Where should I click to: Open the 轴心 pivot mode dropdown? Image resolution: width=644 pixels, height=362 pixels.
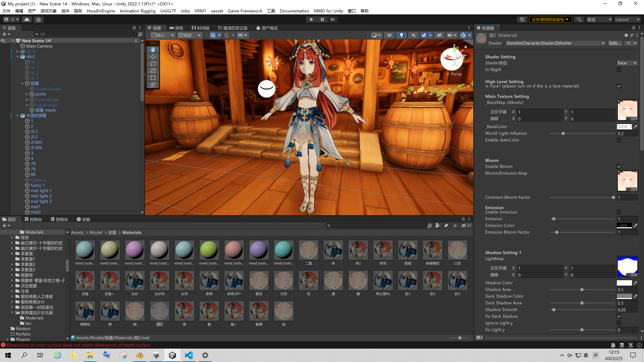tap(163, 35)
